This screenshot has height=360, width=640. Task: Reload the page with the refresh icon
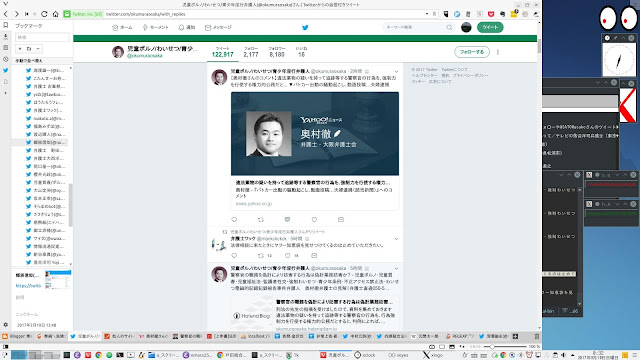[x=44, y=14]
